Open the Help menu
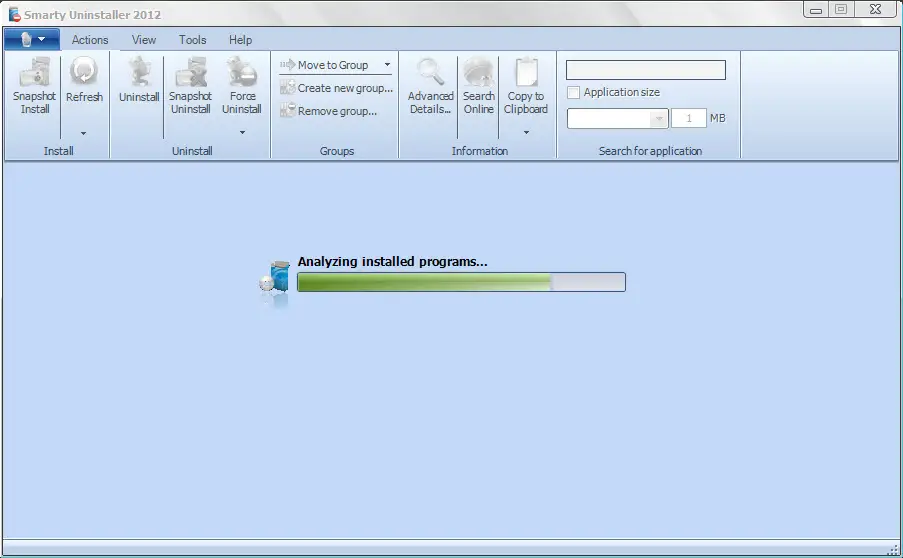The width and height of the screenshot is (903, 558). tap(240, 40)
